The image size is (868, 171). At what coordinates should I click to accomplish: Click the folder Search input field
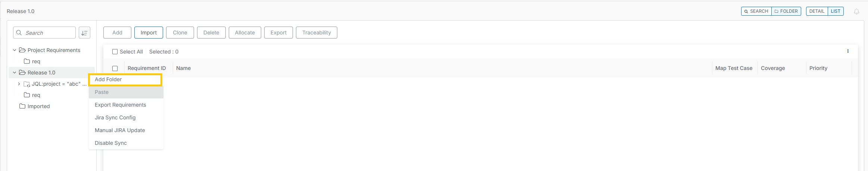(49, 33)
